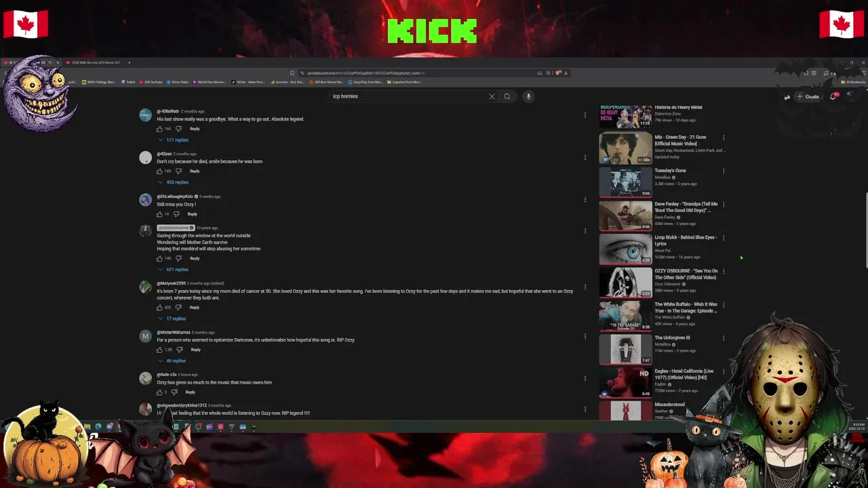Open 'Historia do Heavy Metal' video title
The width and height of the screenshot is (868, 488).
coord(678,107)
